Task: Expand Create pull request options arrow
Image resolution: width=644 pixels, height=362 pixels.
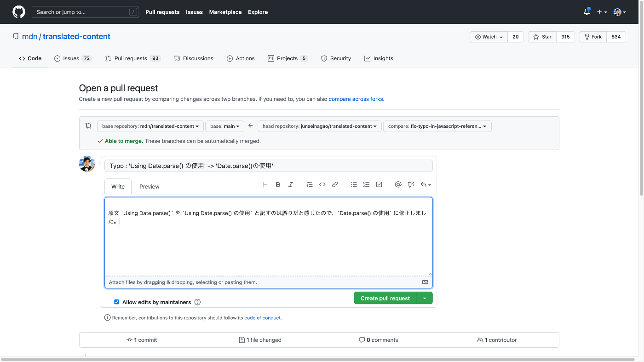Action: [425, 298]
